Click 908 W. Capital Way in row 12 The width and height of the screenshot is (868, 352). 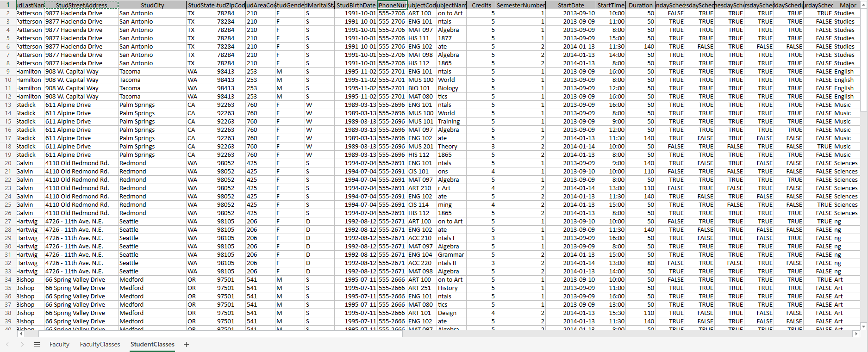point(81,97)
